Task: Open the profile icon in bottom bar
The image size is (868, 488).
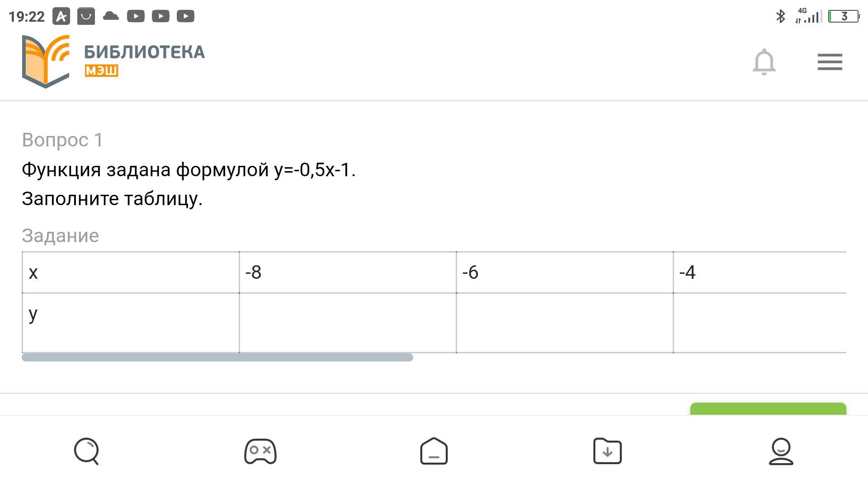Action: [x=781, y=451]
